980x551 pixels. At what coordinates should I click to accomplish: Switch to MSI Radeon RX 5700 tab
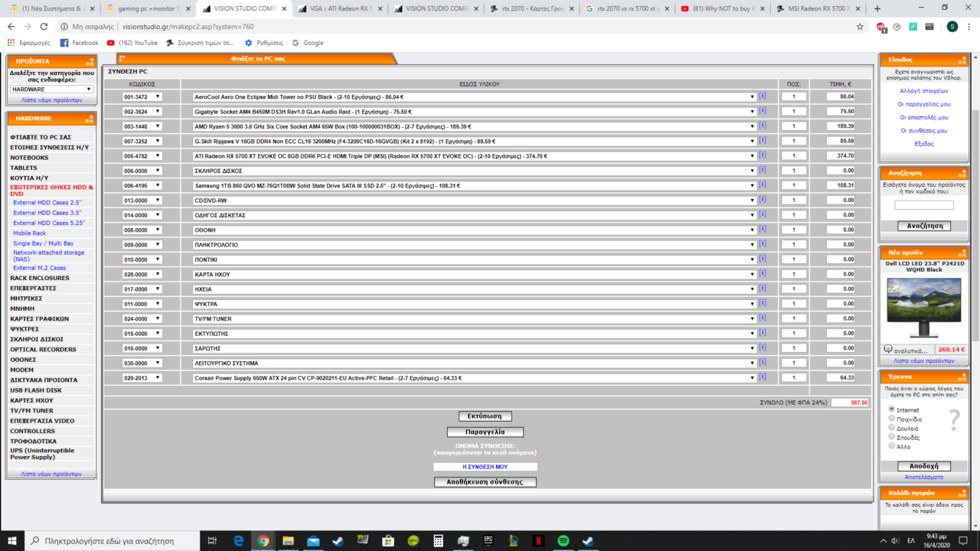pyautogui.click(x=816, y=8)
